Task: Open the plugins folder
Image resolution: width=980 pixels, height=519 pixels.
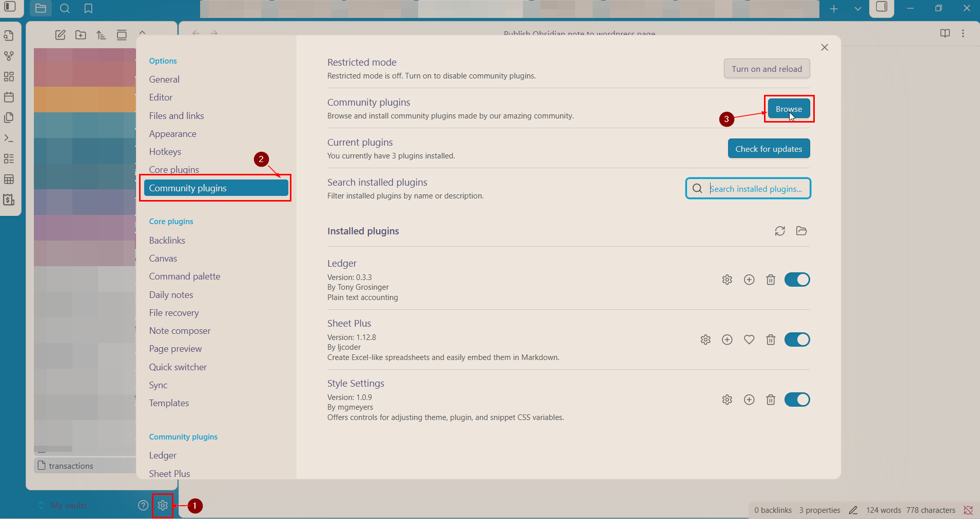Action: pos(801,231)
